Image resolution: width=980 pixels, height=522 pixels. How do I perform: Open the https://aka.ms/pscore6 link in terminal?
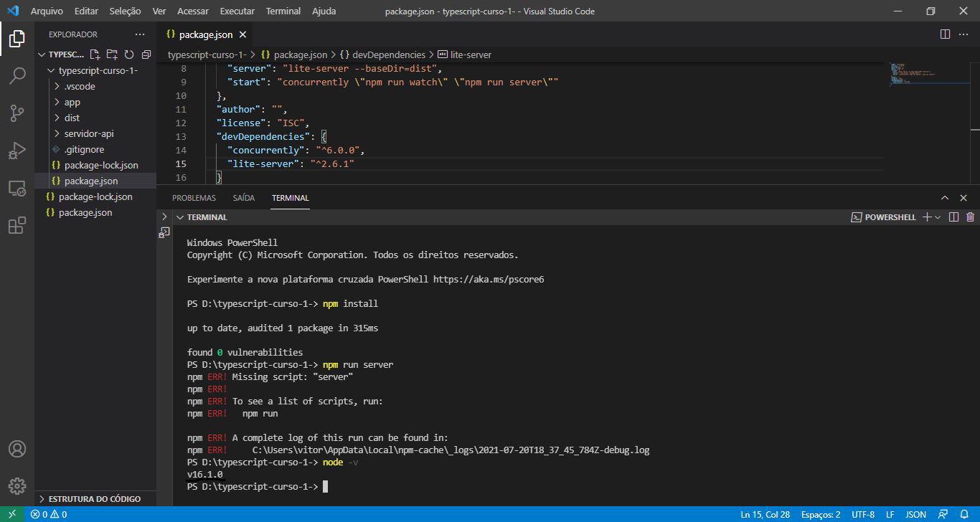(489, 279)
